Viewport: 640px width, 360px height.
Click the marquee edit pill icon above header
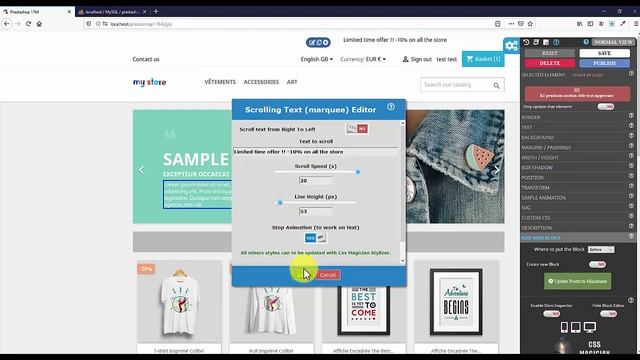click(318, 42)
